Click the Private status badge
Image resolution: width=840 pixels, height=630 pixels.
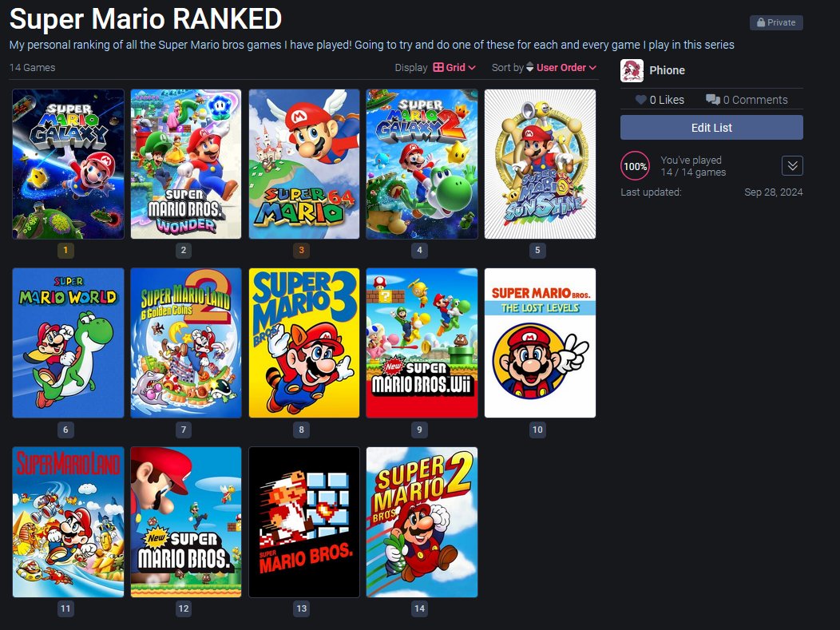point(776,22)
